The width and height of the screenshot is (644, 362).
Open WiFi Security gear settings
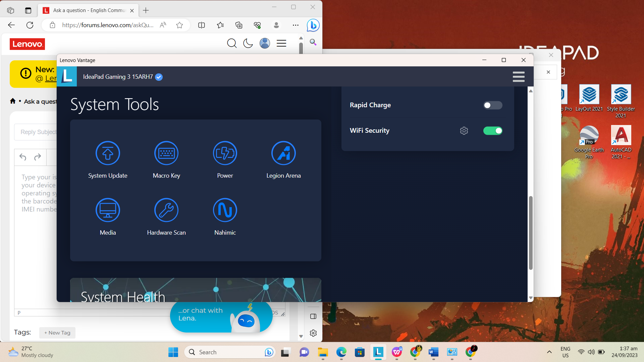[x=464, y=130]
